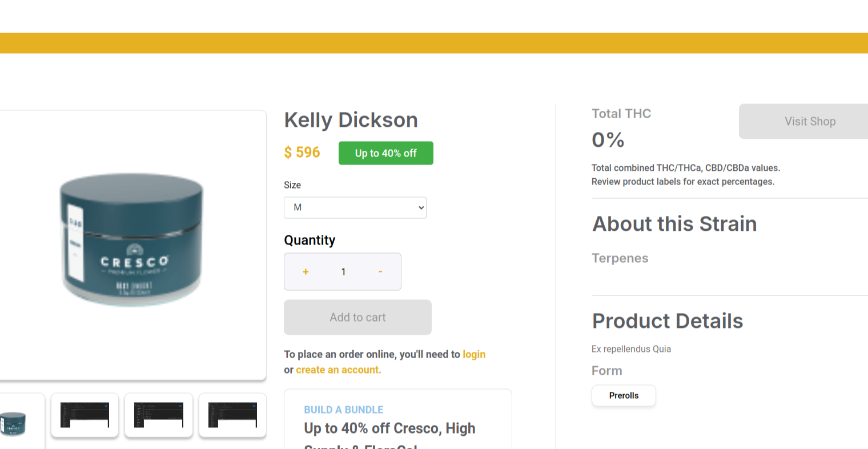Open the Size dropdown showing M
868x449 pixels.
pos(355,207)
